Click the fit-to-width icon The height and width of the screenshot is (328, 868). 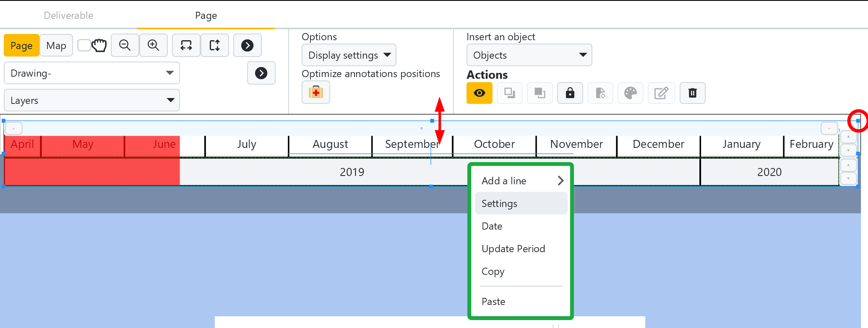(x=186, y=45)
